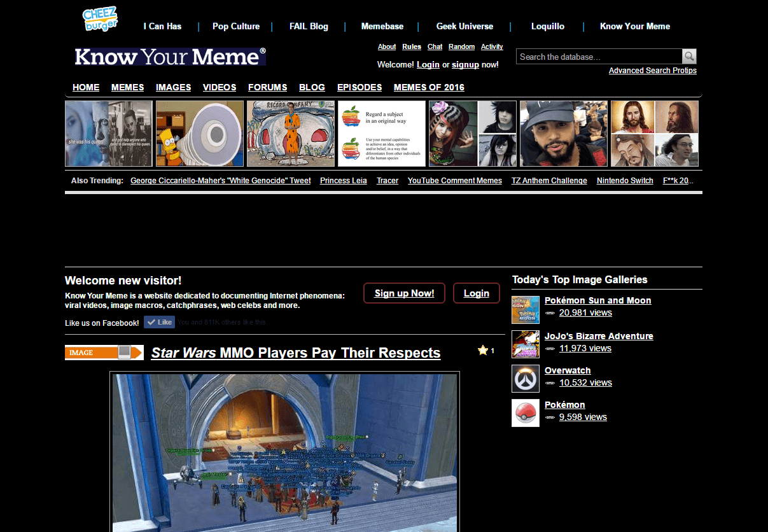Open the MEMES section
This screenshot has width=768, height=532.
pyautogui.click(x=128, y=87)
